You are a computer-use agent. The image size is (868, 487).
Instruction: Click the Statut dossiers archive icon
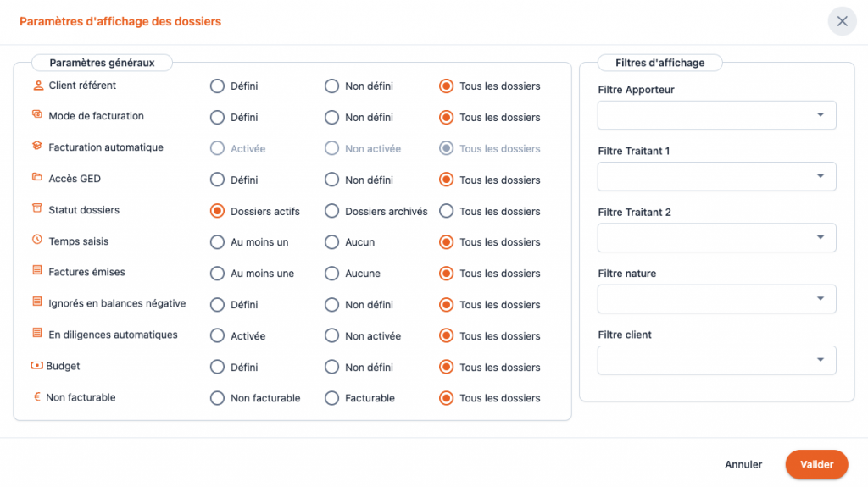pos(37,210)
